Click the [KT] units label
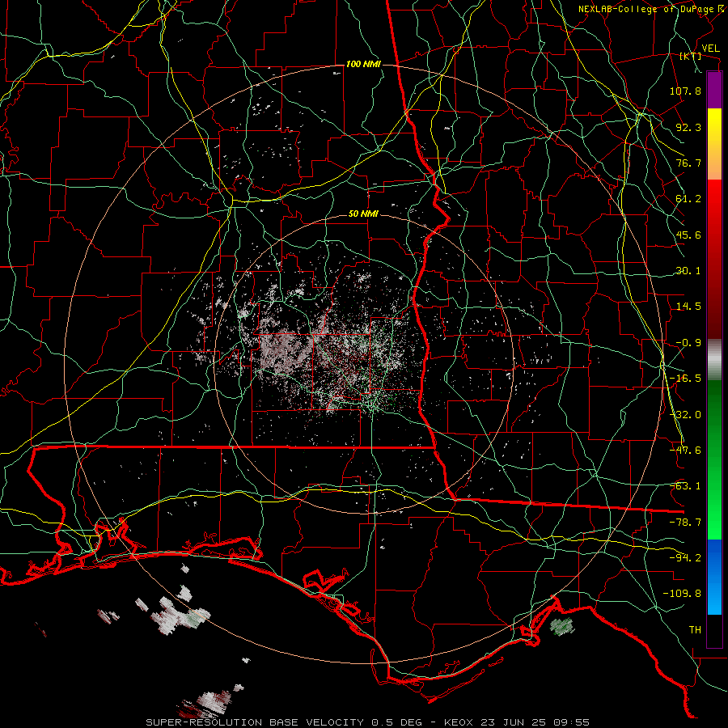The height and width of the screenshot is (728, 728). click(x=691, y=56)
